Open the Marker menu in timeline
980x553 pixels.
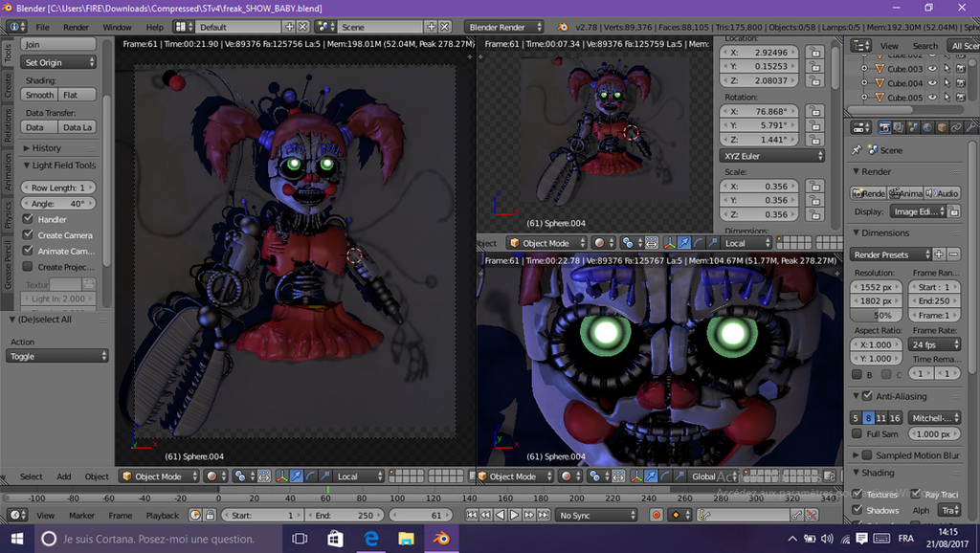point(82,516)
